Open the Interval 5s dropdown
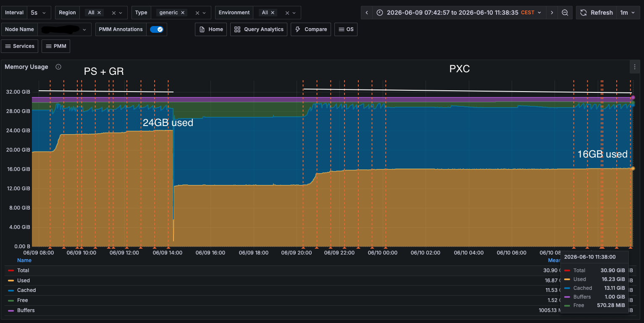This screenshot has height=323, width=644. (39, 13)
